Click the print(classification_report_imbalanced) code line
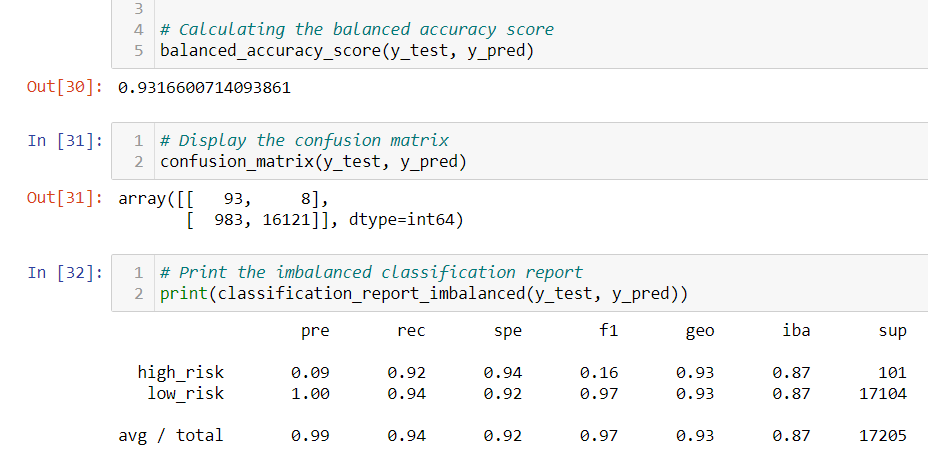 424,294
